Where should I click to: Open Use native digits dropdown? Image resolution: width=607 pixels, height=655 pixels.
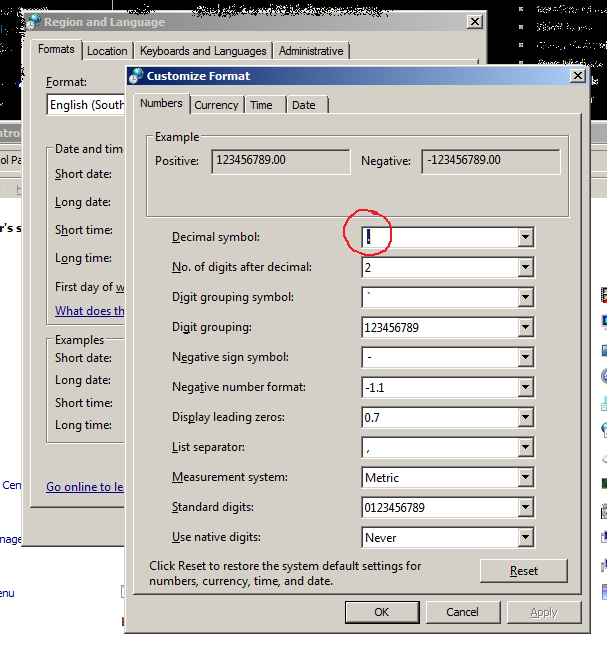coord(525,538)
